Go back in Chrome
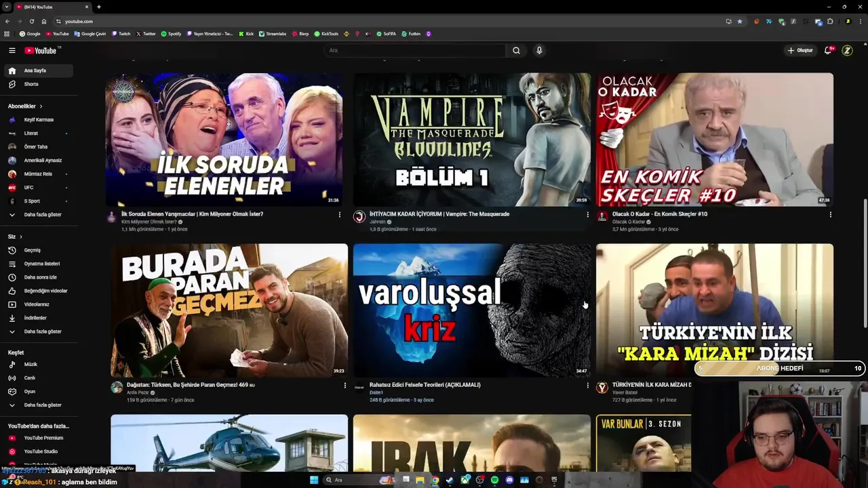The width and height of the screenshot is (868, 488). tap(7, 21)
